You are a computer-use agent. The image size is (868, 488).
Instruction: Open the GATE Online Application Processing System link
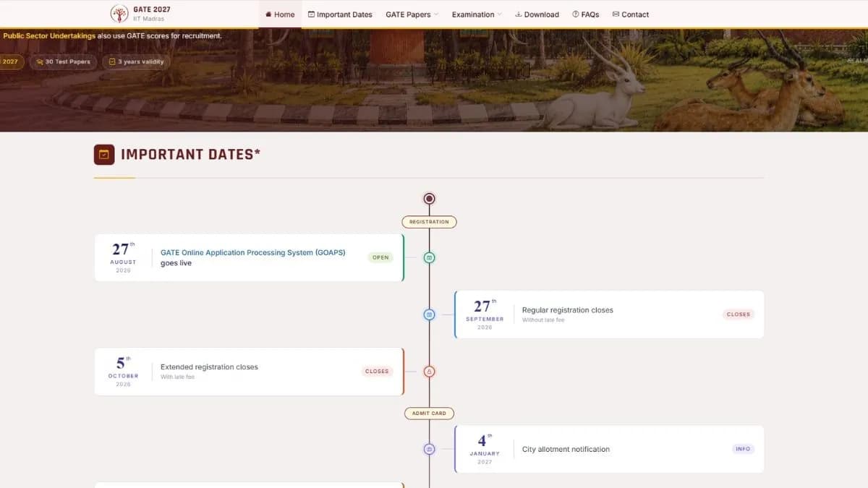(x=253, y=253)
